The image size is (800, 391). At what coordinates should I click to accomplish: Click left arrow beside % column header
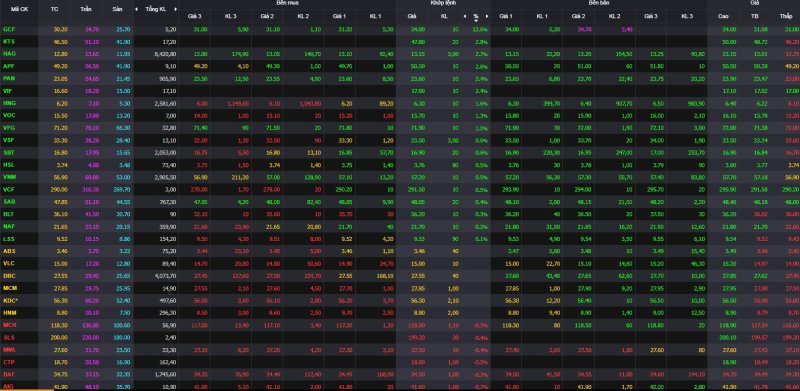click(x=464, y=16)
